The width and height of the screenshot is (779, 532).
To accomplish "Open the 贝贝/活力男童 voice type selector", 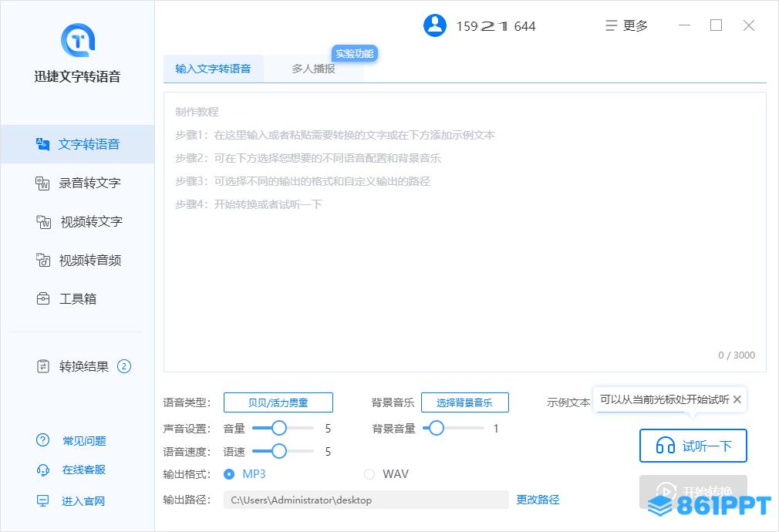I will click(278, 402).
